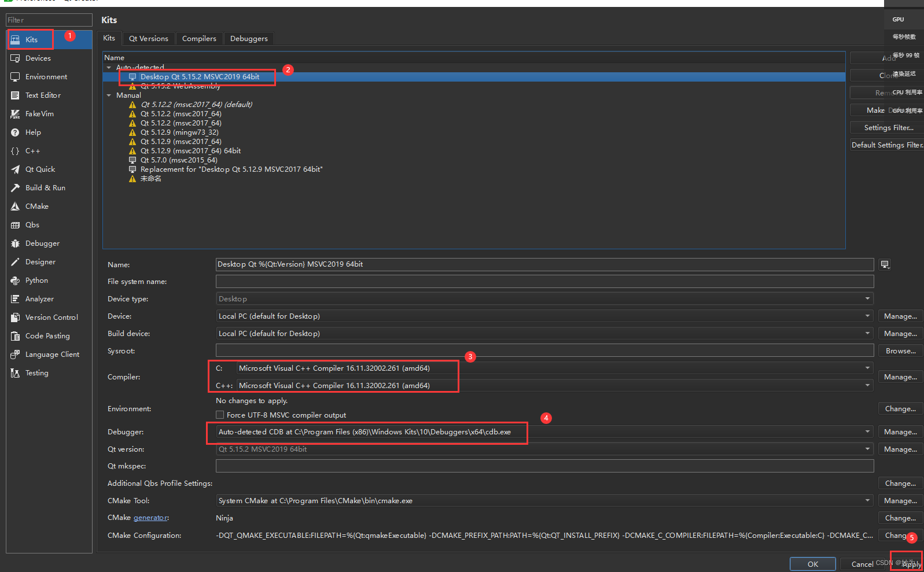The width and height of the screenshot is (924, 572).
Task: Open the Kits settings category icon
Action: (x=16, y=40)
